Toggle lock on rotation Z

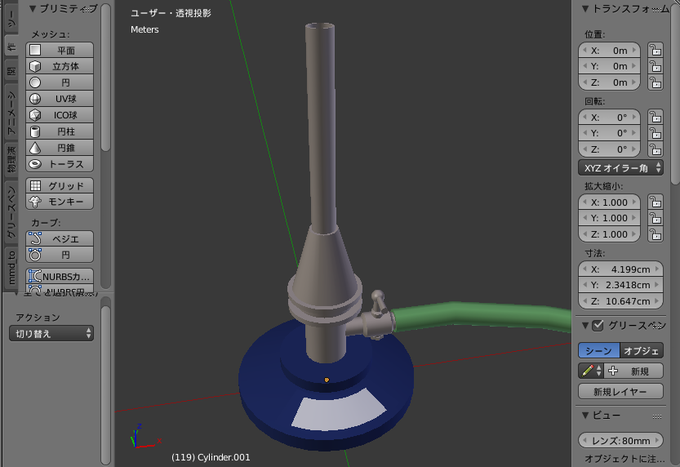(655, 149)
